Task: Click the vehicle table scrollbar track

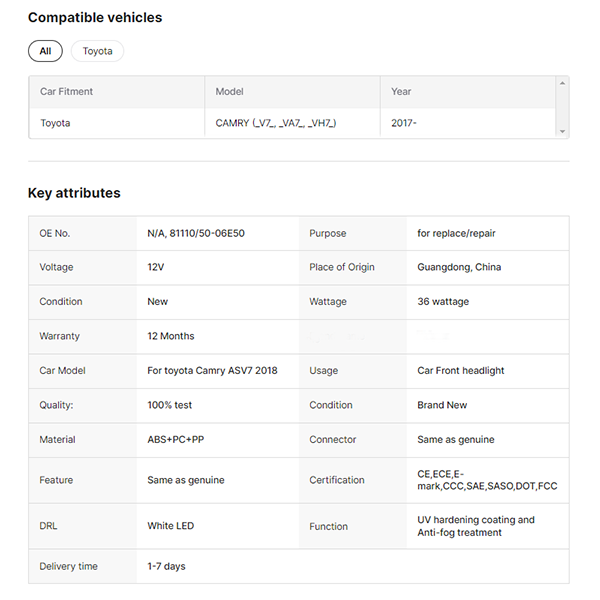Action: [563, 107]
